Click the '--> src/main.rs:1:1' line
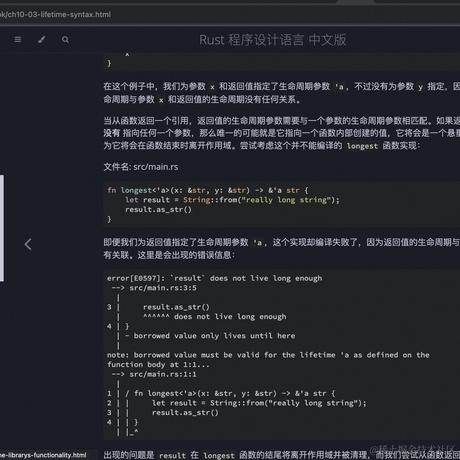 (154, 374)
